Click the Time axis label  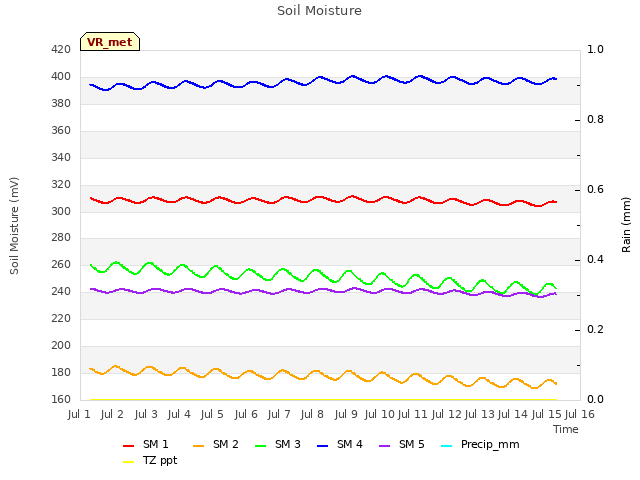pos(565,429)
